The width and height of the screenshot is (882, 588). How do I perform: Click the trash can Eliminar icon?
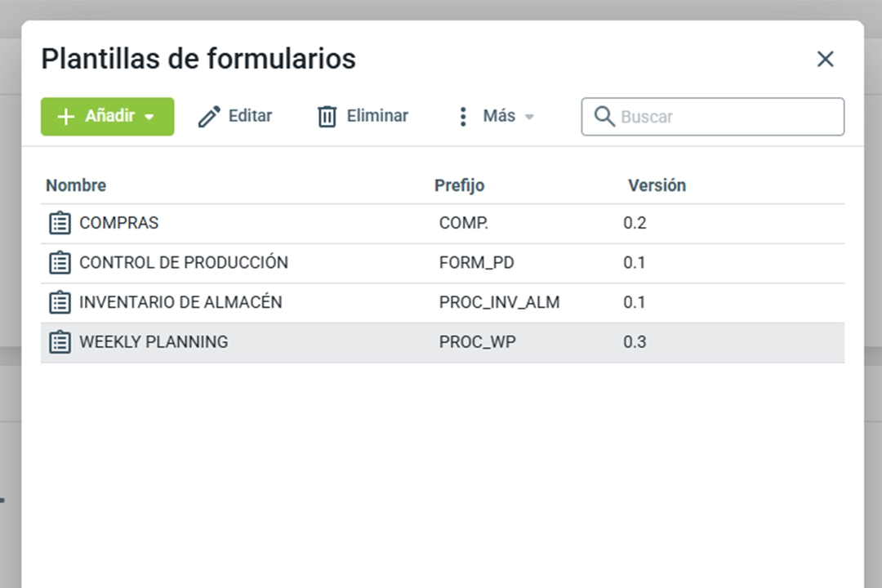point(327,117)
